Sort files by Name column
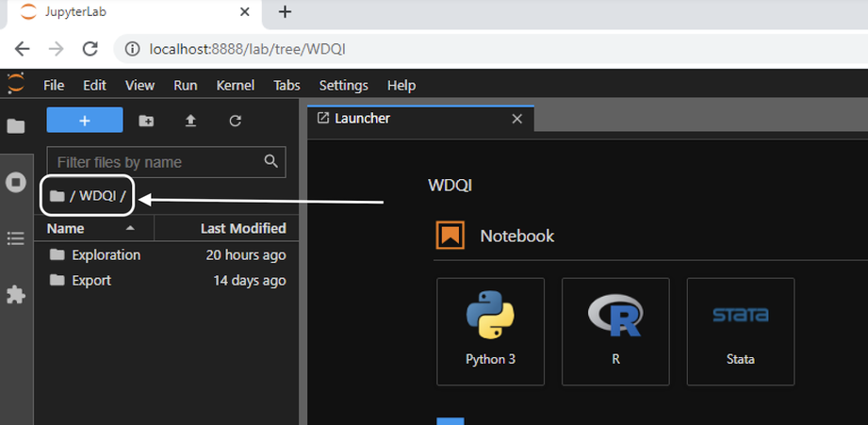The image size is (868, 425). 66,228
